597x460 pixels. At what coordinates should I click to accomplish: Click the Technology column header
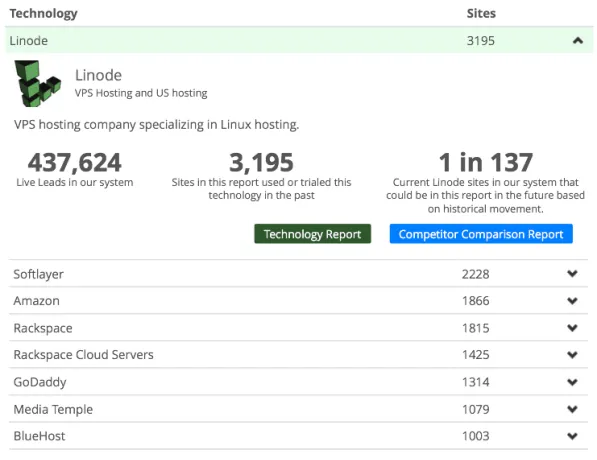[x=43, y=13]
